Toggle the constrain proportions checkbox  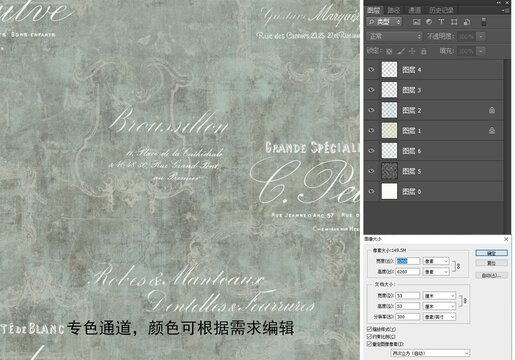coord(369,337)
